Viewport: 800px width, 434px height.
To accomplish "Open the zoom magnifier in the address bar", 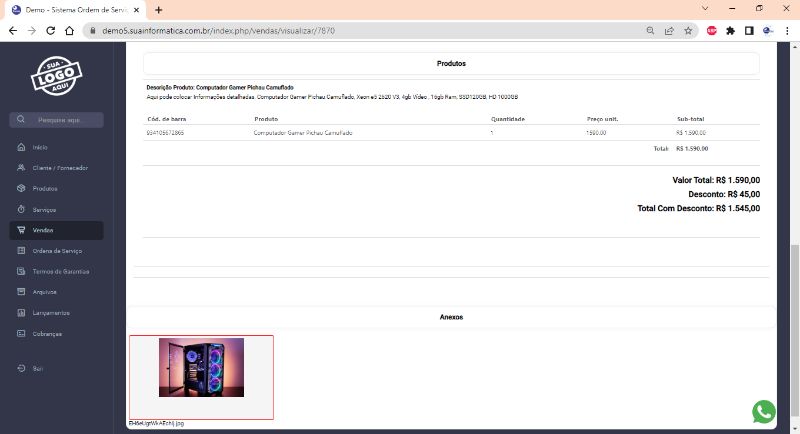I will click(x=650, y=30).
